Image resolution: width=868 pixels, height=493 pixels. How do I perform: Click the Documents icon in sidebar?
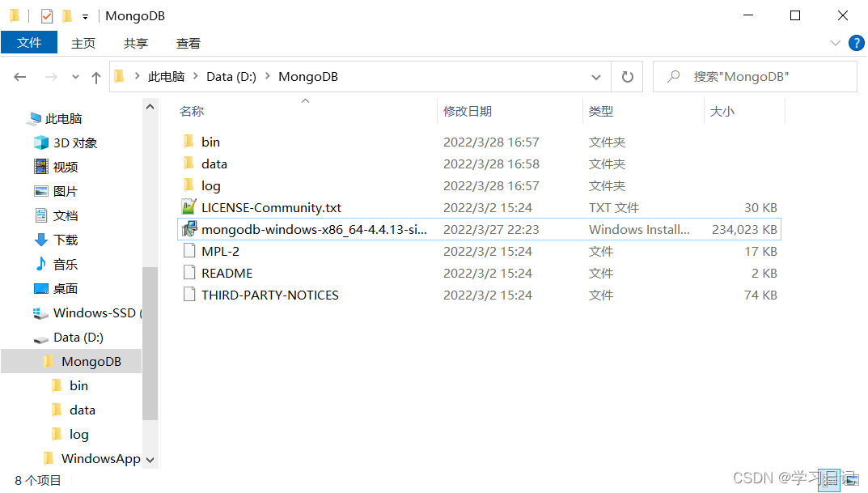pos(41,215)
